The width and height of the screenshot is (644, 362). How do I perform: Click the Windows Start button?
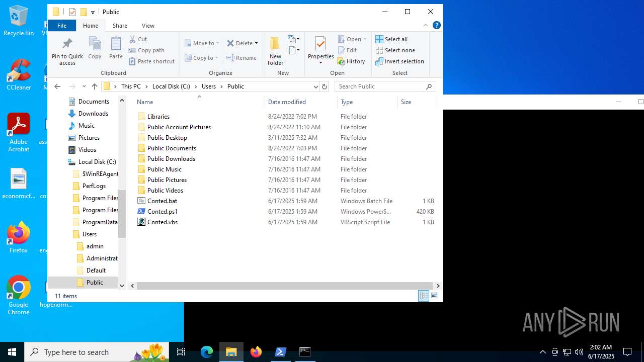point(12,352)
